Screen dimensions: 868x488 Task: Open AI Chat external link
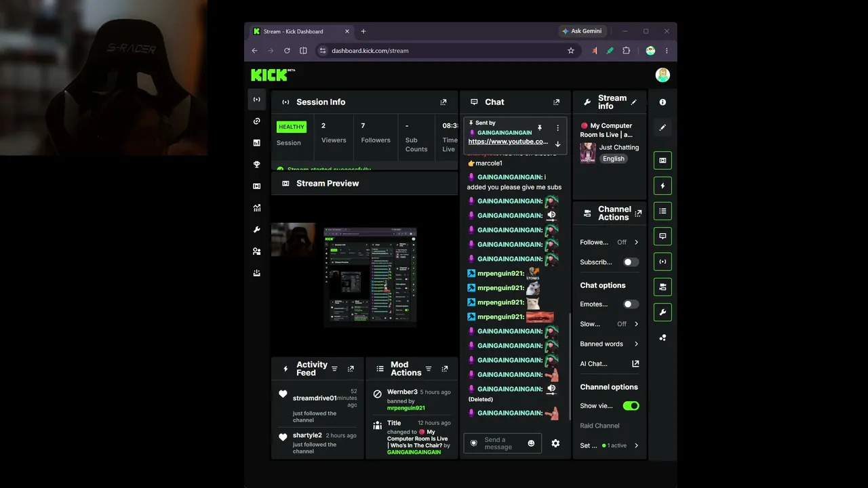635,364
